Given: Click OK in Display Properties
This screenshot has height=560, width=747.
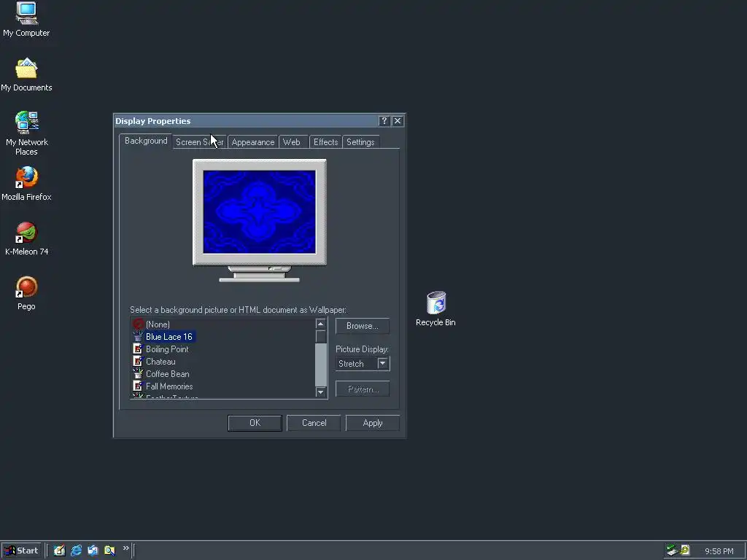Looking at the screenshot, I should pyautogui.click(x=255, y=423).
